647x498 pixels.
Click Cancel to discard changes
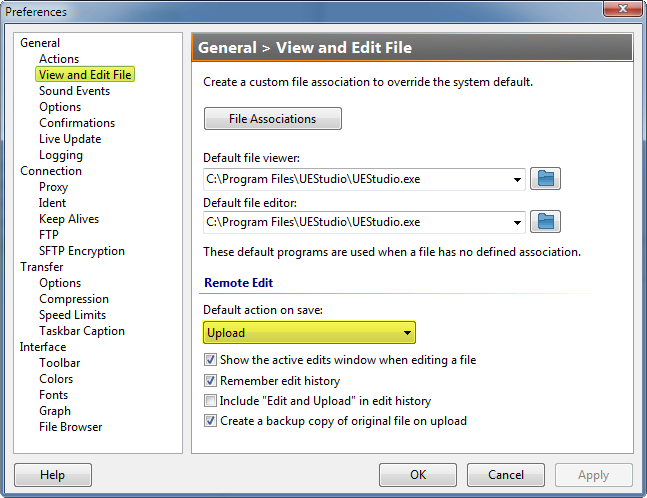click(x=506, y=475)
